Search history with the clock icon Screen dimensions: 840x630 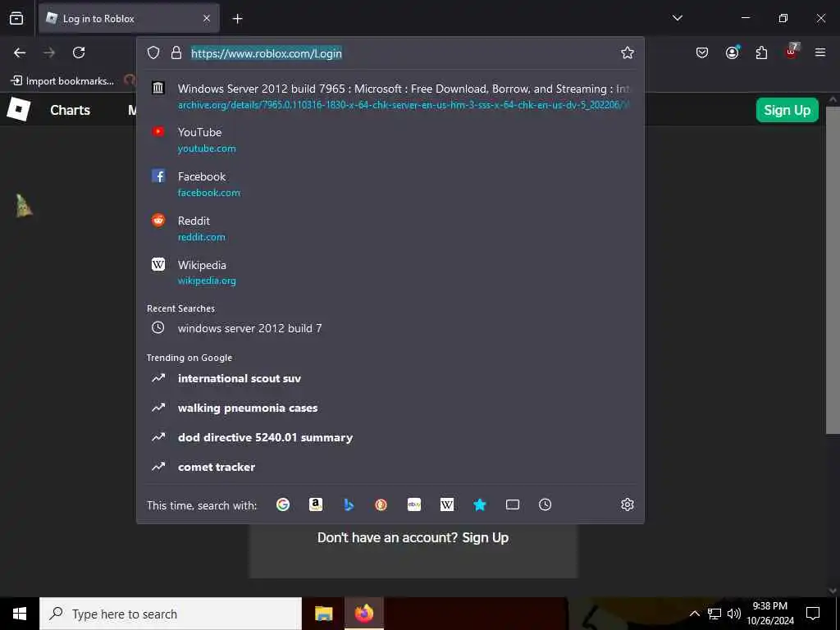(x=545, y=504)
